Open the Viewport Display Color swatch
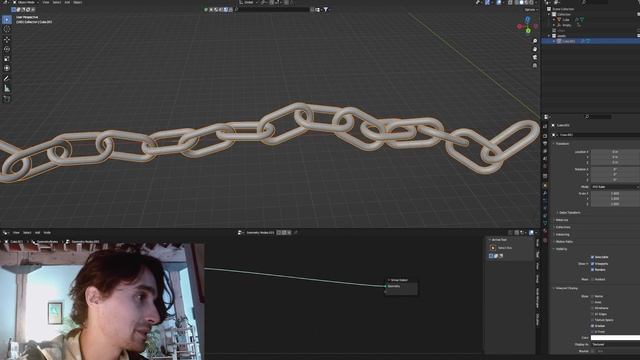The height and width of the screenshot is (360, 640). click(615, 338)
